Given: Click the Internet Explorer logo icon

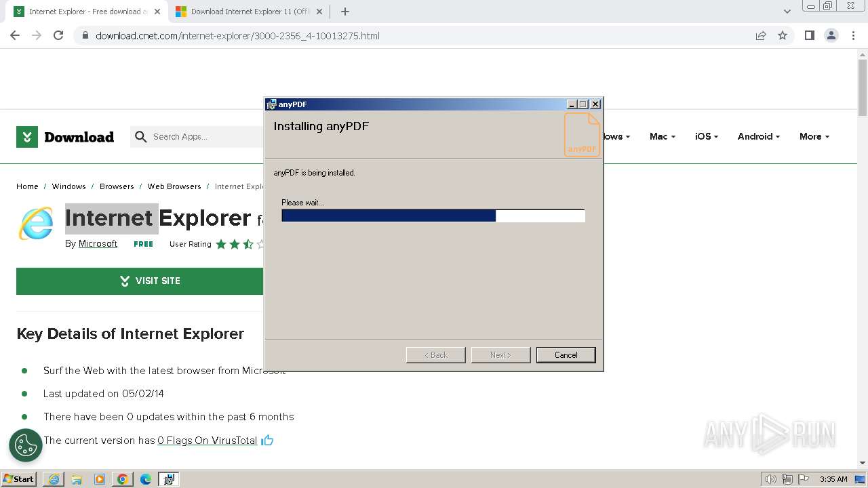Looking at the screenshot, I should pyautogui.click(x=36, y=223).
